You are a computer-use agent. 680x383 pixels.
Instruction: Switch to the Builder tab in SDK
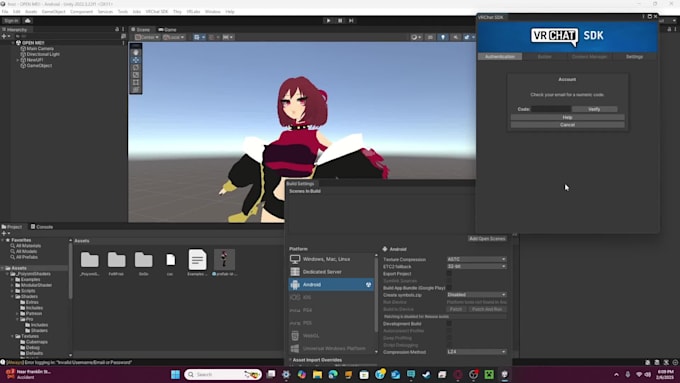[x=545, y=57]
